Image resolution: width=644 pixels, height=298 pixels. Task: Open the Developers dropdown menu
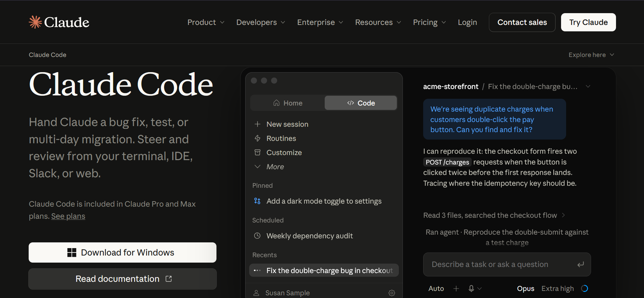[x=261, y=22]
